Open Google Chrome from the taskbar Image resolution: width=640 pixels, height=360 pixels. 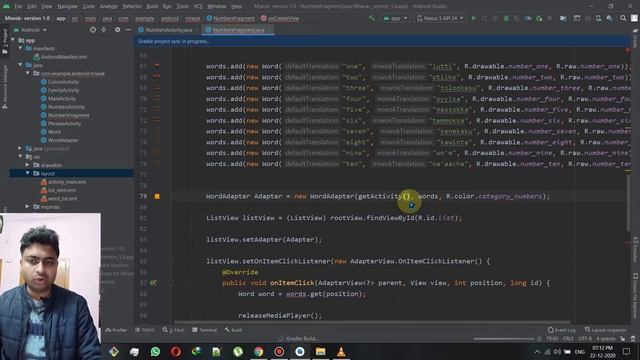point(258,351)
